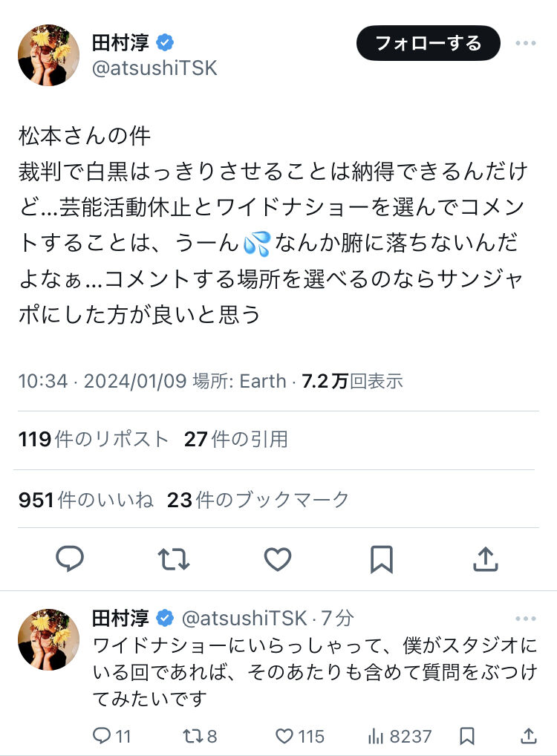The height and width of the screenshot is (756, 557).
Task: Tap the share icon under main tweet
Action: [485, 558]
